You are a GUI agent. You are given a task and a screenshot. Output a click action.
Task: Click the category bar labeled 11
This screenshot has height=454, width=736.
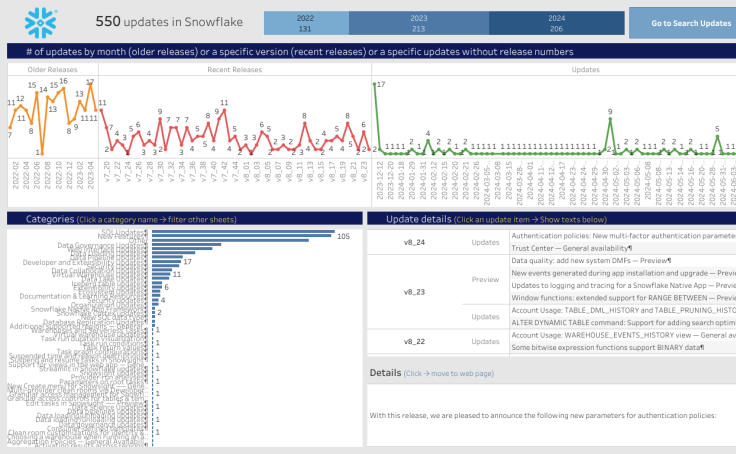coord(161,275)
